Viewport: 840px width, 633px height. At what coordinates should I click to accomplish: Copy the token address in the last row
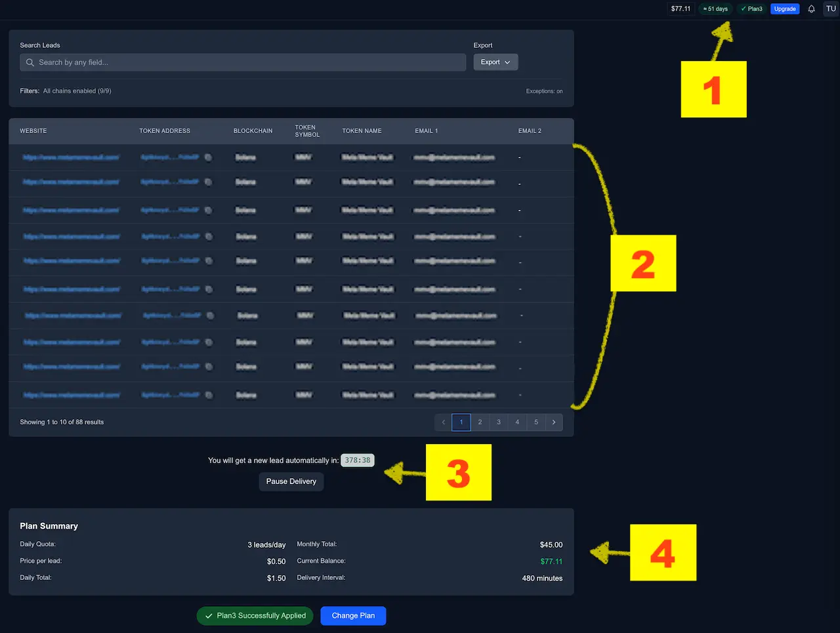pos(209,395)
